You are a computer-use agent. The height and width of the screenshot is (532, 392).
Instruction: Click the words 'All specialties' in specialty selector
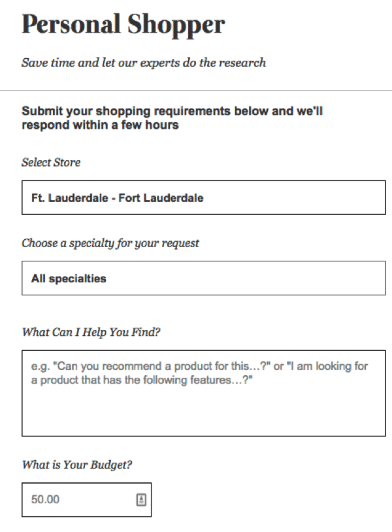coord(69,278)
